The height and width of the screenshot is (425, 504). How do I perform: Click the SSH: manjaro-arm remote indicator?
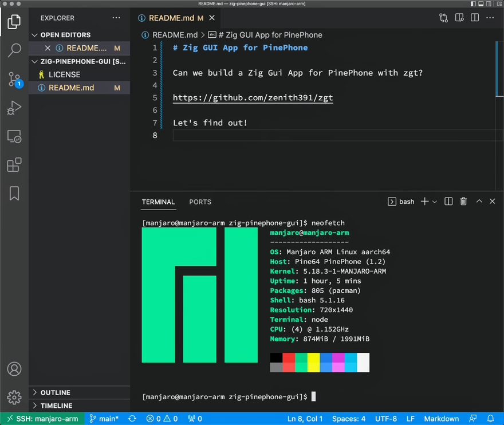pos(42,419)
